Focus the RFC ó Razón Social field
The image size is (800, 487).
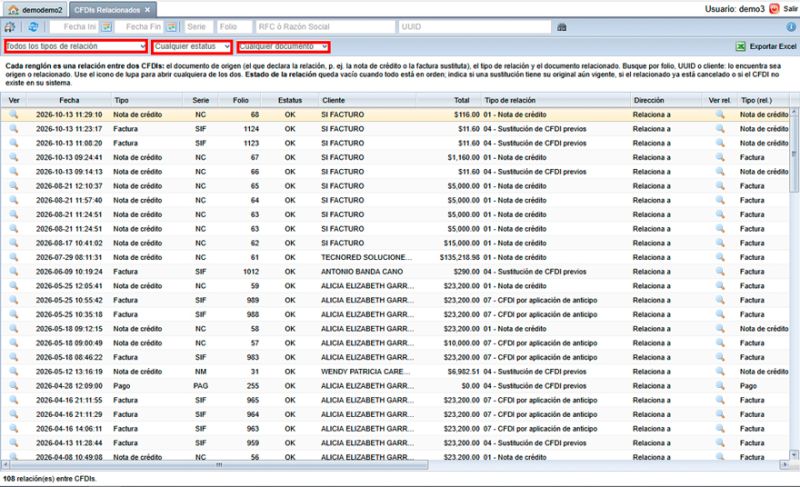pyautogui.click(x=325, y=27)
